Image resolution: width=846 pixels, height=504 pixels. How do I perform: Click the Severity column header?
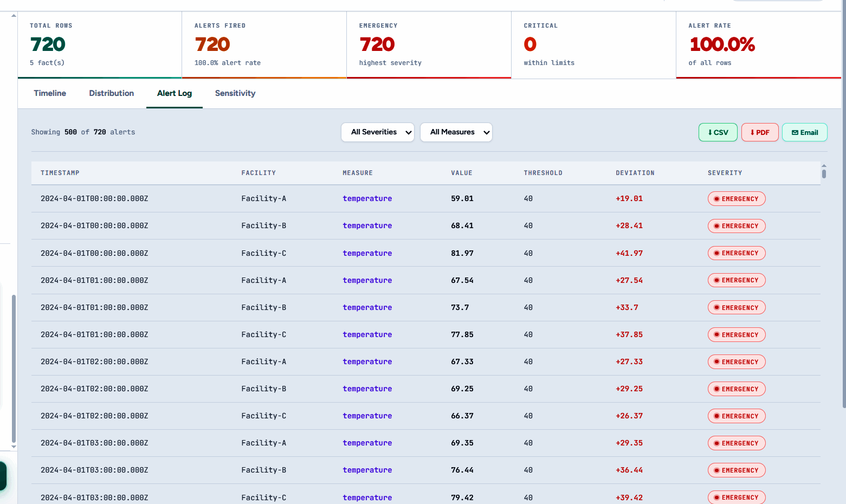pos(725,173)
